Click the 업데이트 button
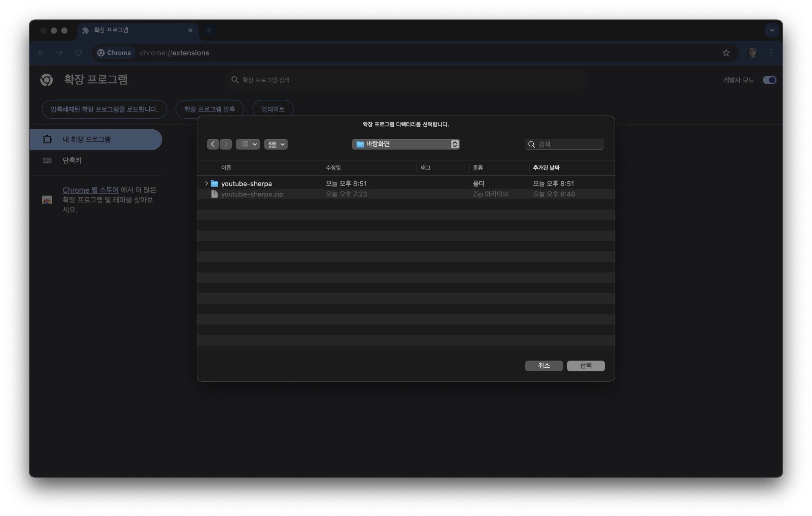 [273, 109]
